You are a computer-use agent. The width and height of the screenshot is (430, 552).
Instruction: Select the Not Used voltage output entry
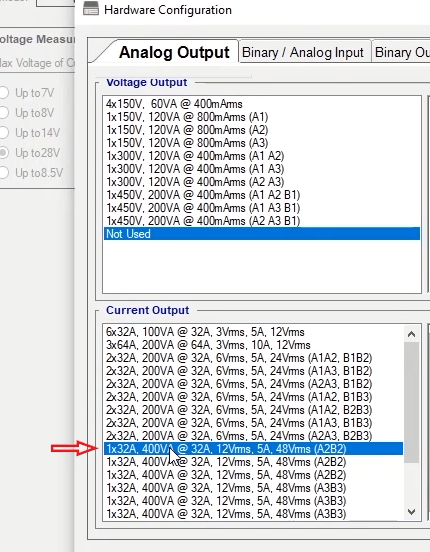pyautogui.click(x=262, y=234)
